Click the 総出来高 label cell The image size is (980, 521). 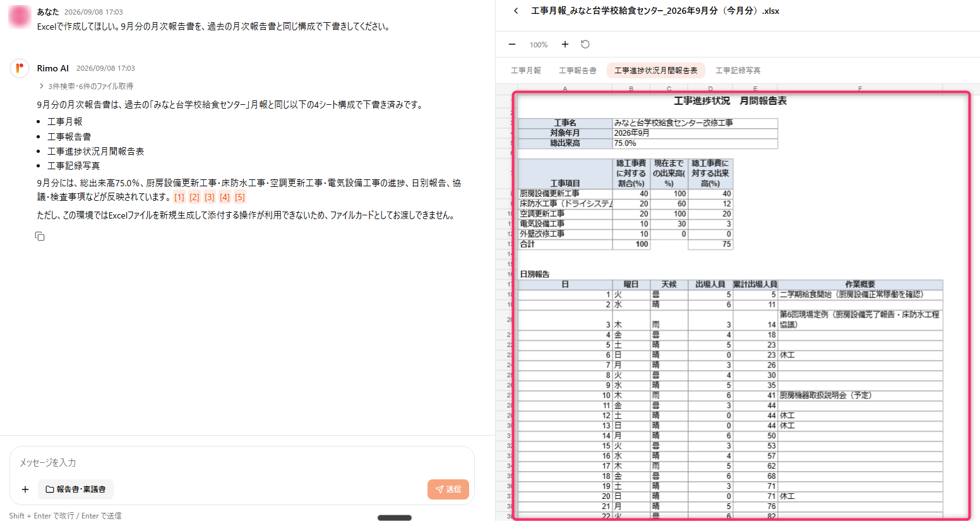point(565,143)
